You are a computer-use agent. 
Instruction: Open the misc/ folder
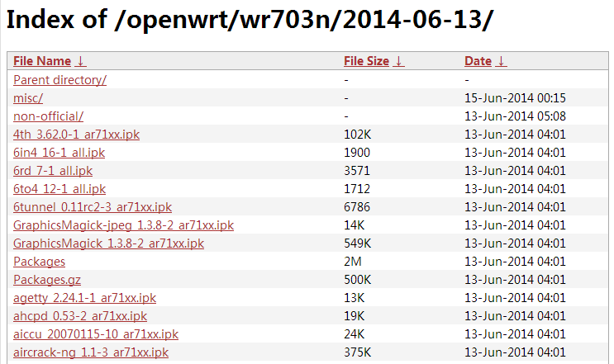pyautogui.click(x=28, y=98)
